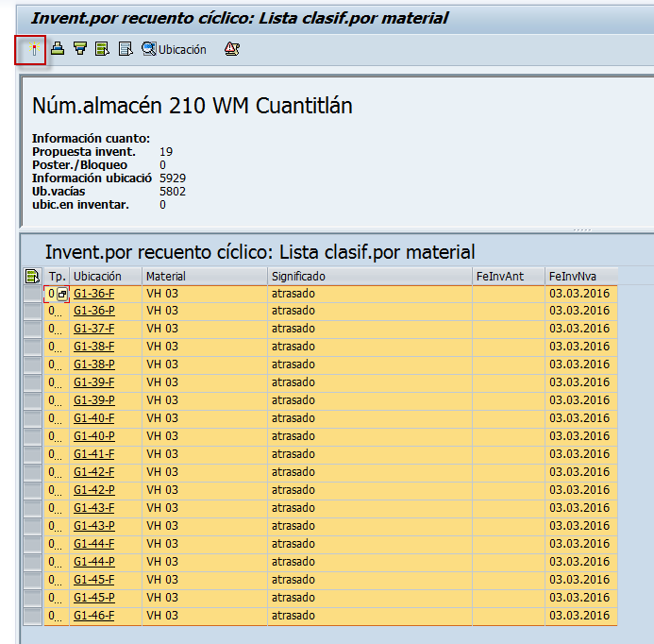Click the Significado column header
Screen dimensions: 654x644
pos(369,276)
